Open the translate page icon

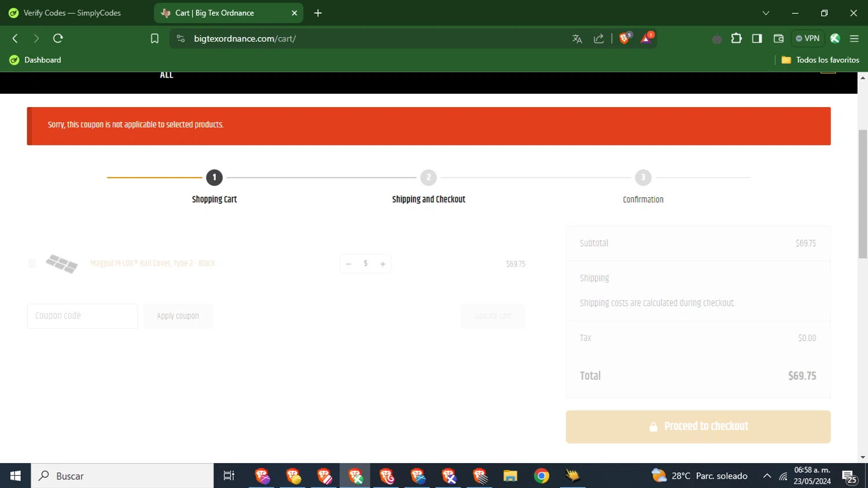pyautogui.click(x=577, y=39)
